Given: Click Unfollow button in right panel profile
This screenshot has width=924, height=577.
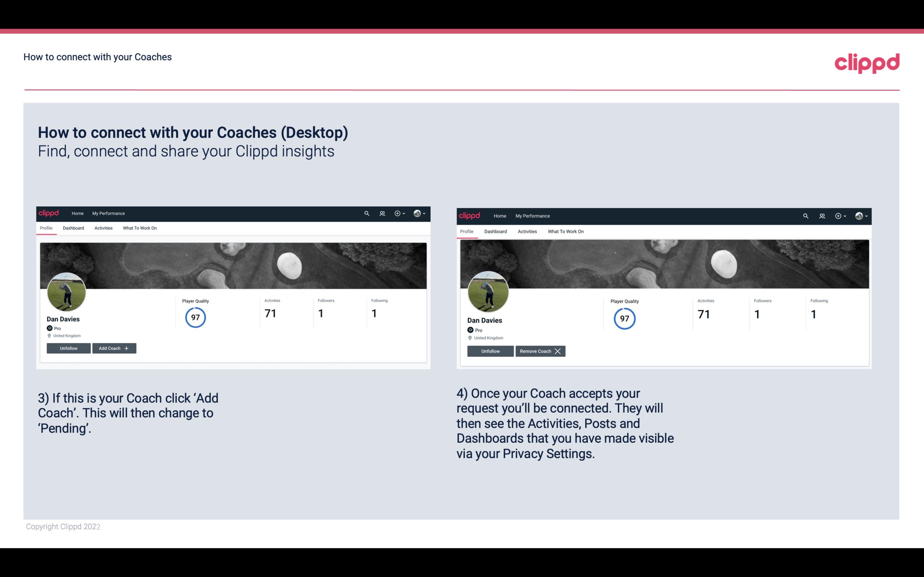Looking at the screenshot, I should click(x=490, y=350).
